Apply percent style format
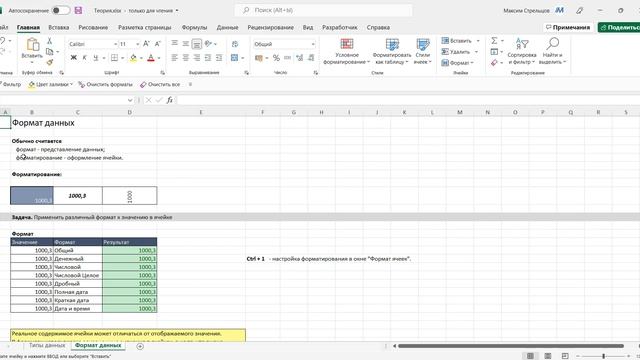This screenshot has width=640, height=360. pyautogui.click(x=276, y=58)
